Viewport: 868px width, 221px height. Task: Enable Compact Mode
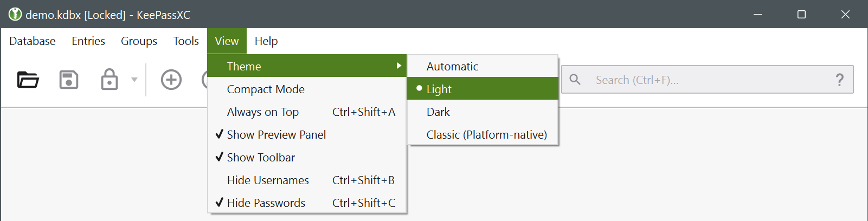[x=266, y=89]
